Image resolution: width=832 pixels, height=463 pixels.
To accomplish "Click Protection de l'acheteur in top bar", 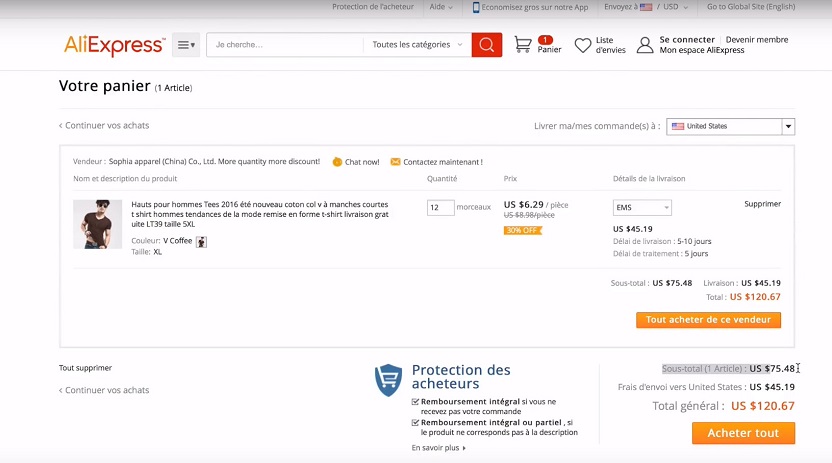I will click(x=371, y=7).
